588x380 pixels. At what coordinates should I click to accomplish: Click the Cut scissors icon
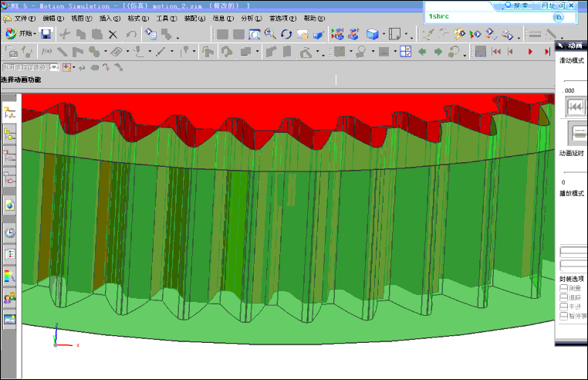tap(65, 35)
